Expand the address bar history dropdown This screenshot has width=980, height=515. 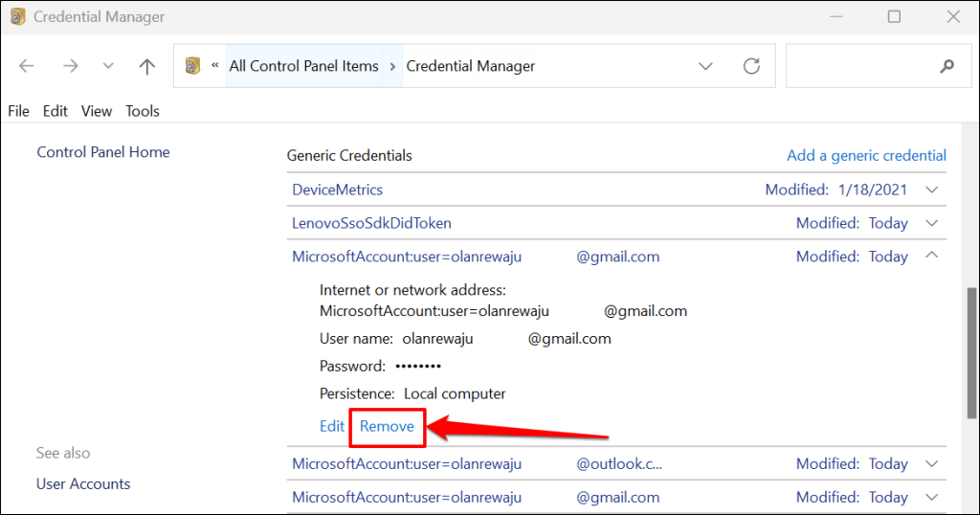tap(706, 67)
